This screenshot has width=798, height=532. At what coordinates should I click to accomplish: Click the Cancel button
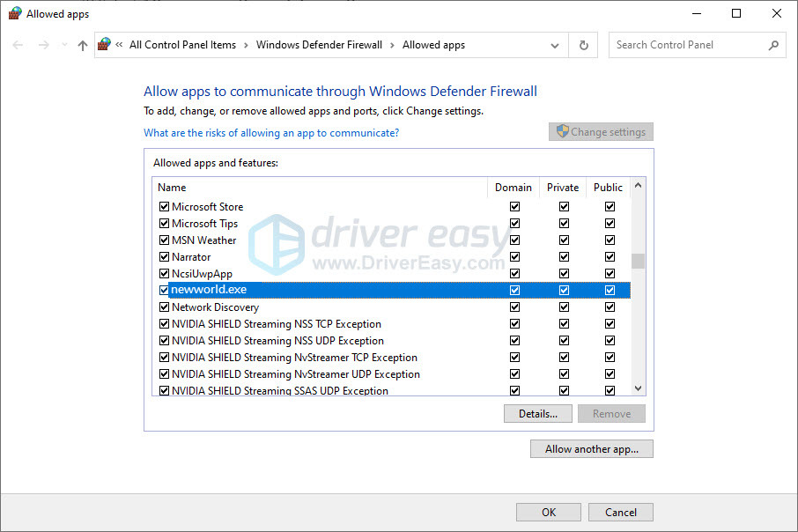[621, 512]
